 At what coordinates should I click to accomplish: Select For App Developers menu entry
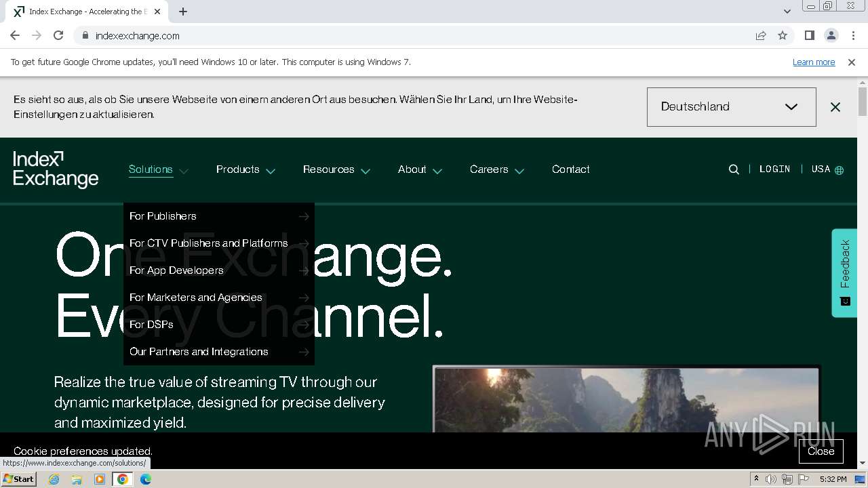point(219,270)
